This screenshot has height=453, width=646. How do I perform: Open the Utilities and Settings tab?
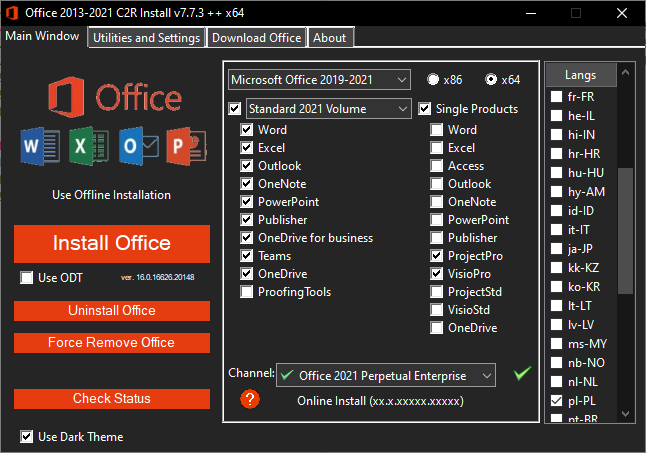pos(146,37)
